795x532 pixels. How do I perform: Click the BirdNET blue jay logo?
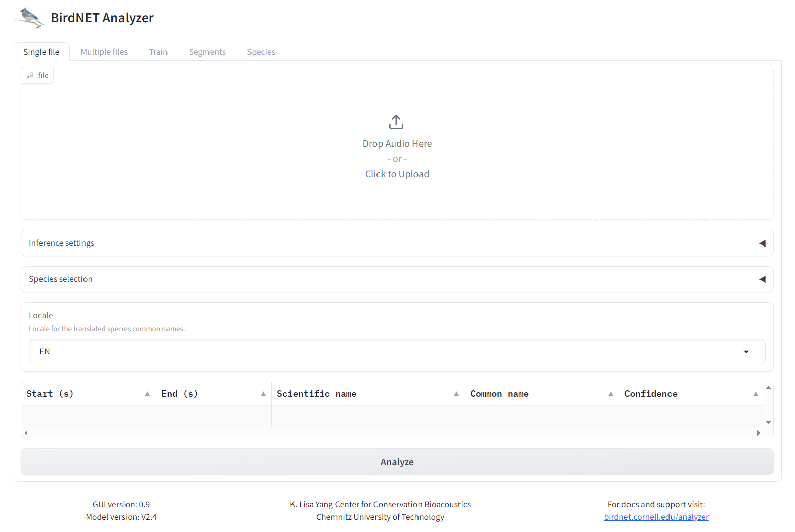pos(29,18)
